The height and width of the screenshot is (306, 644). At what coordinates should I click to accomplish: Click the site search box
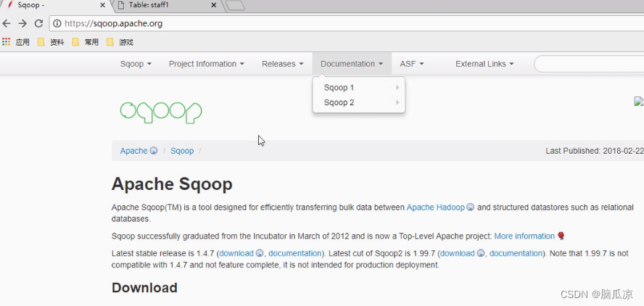pyautogui.click(x=589, y=64)
